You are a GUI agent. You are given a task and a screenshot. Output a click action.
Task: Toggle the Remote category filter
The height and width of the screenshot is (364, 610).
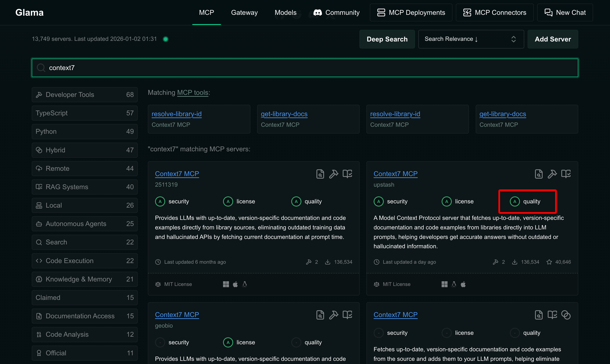tap(85, 168)
